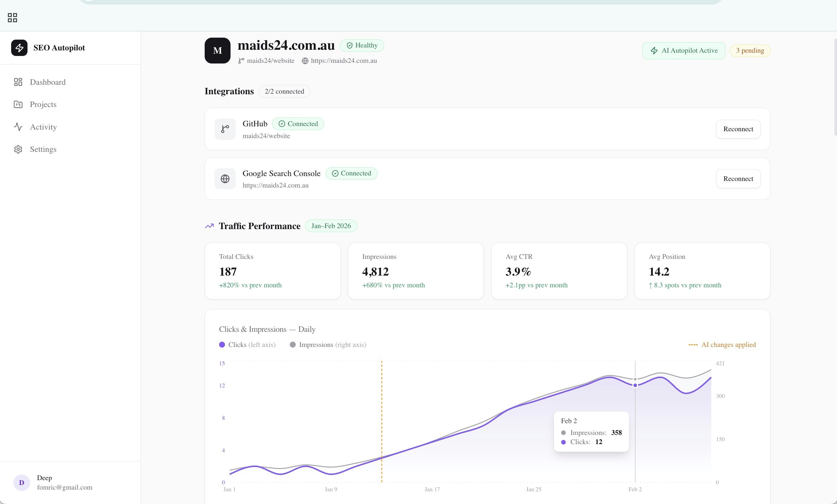Open Activity from the sidebar
This screenshot has height=504, width=837.
(x=43, y=127)
